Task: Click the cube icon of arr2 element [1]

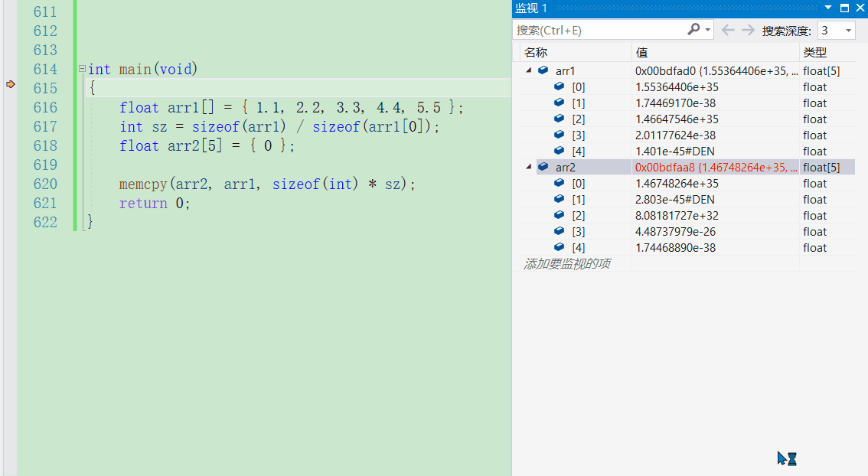Action: pos(559,199)
